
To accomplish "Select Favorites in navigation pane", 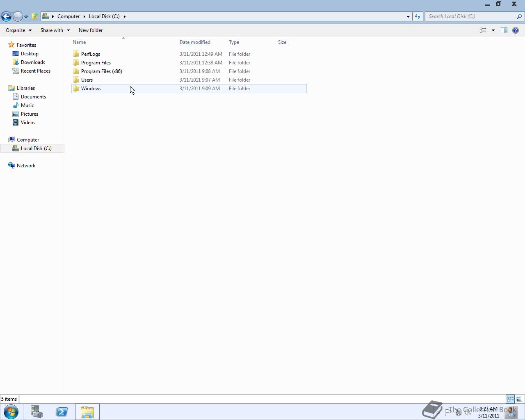I will [26, 45].
